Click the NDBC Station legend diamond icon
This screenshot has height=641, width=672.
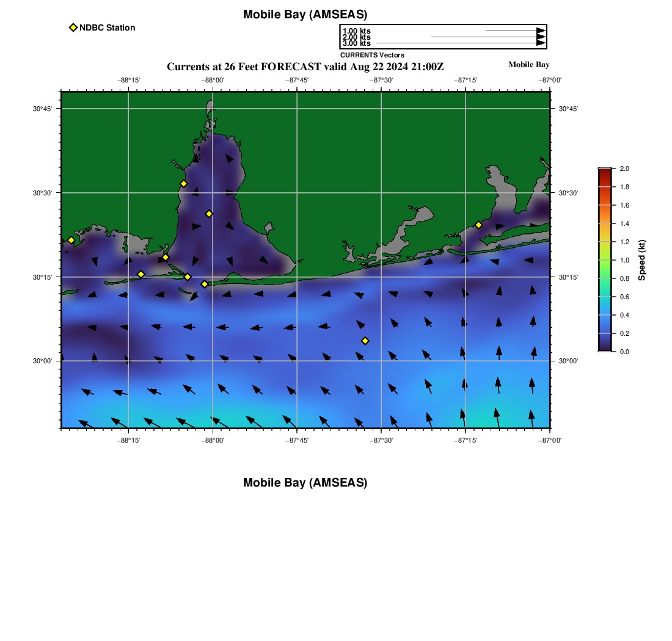(x=73, y=27)
